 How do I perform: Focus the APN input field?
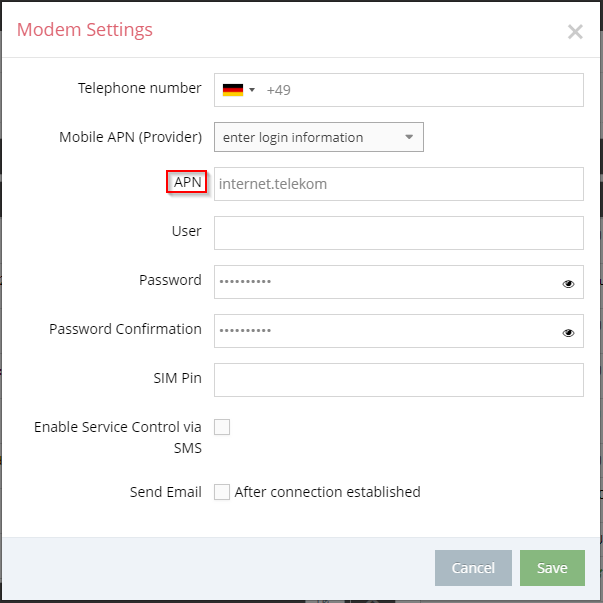399,184
